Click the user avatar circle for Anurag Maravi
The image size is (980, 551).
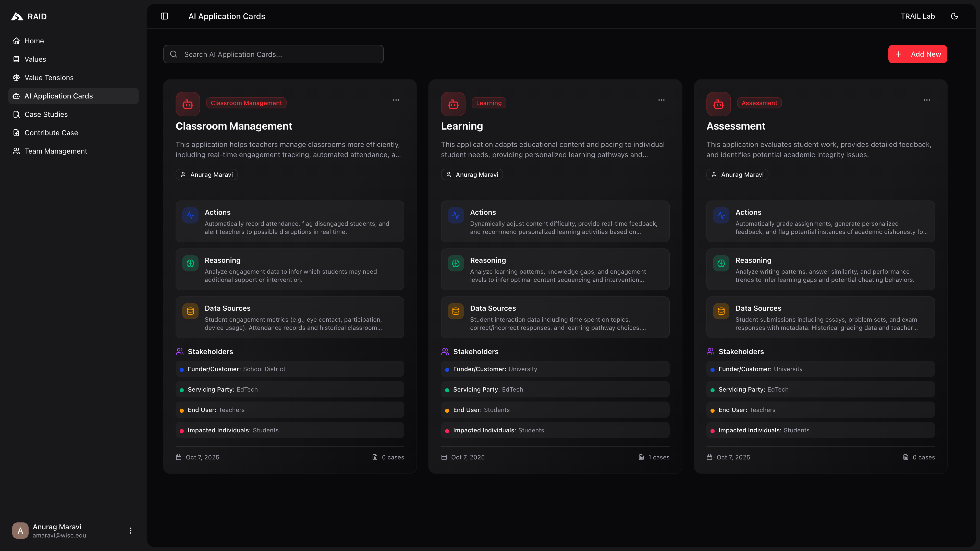(20, 530)
